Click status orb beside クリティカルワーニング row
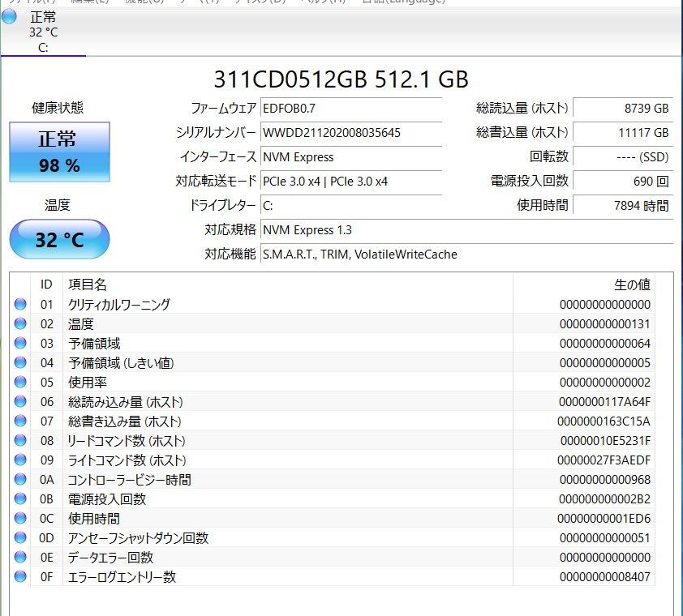 20,305
